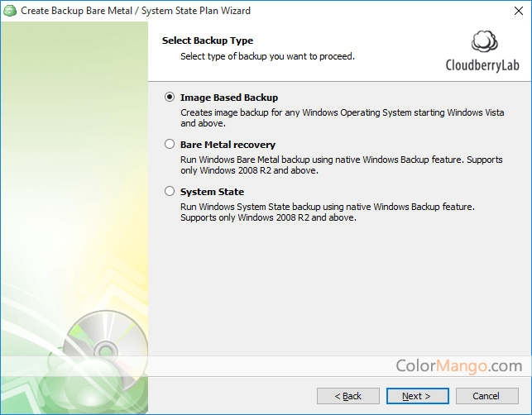Image resolution: width=532 pixels, height=415 pixels.
Task: Choose the Bare Metal recovery radio button
Action: pos(170,145)
